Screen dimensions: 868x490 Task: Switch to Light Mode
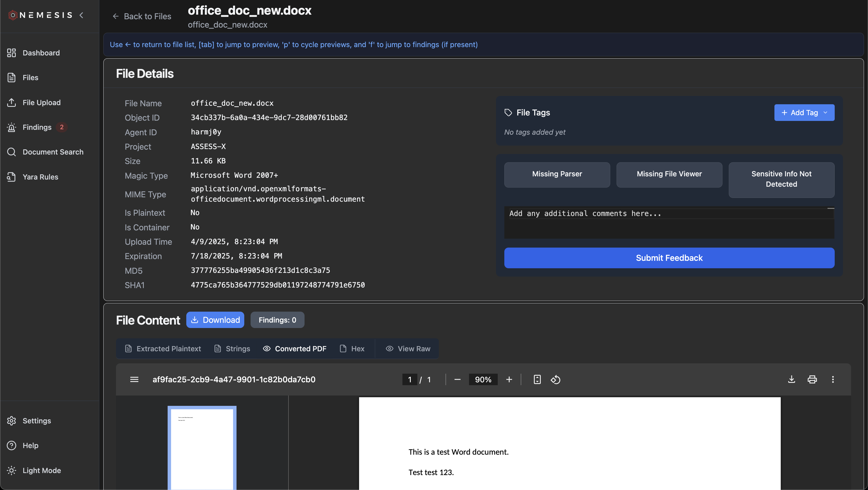(41, 470)
